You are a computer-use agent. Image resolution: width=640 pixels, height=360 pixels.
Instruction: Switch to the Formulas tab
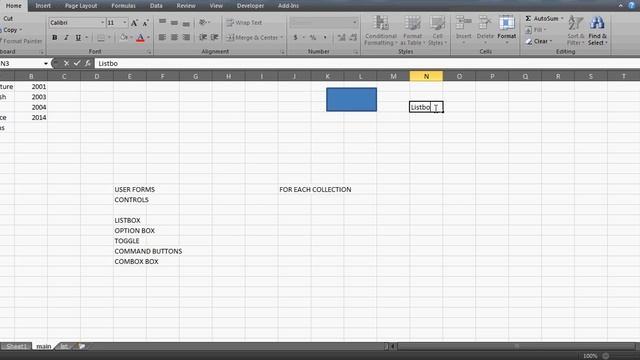[123, 6]
